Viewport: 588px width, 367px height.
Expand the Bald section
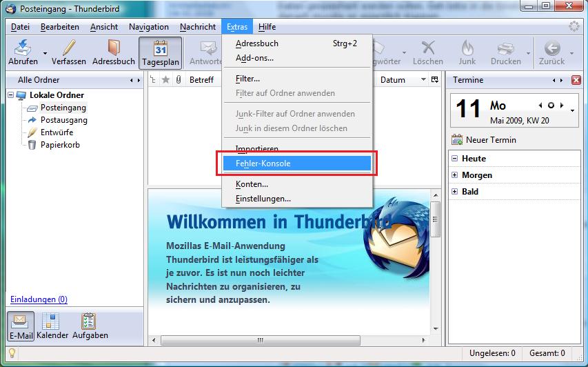(454, 191)
